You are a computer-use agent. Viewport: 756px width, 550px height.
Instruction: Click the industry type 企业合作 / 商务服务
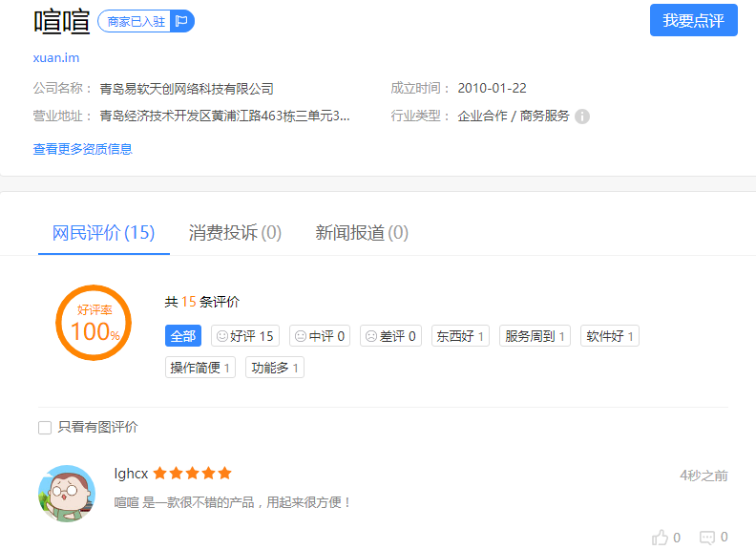513,116
